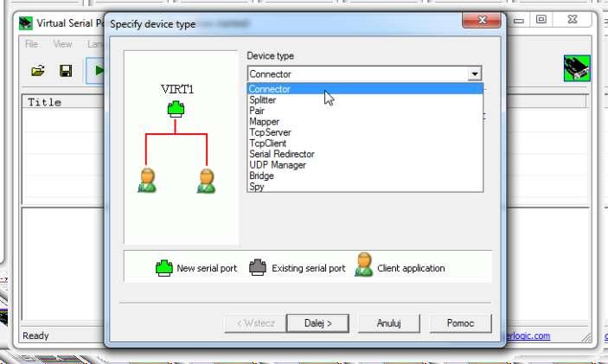Image resolution: width=608 pixels, height=364 pixels.
Task: Choose Bridge device type
Action: pyautogui.click(x=365, y=176)
